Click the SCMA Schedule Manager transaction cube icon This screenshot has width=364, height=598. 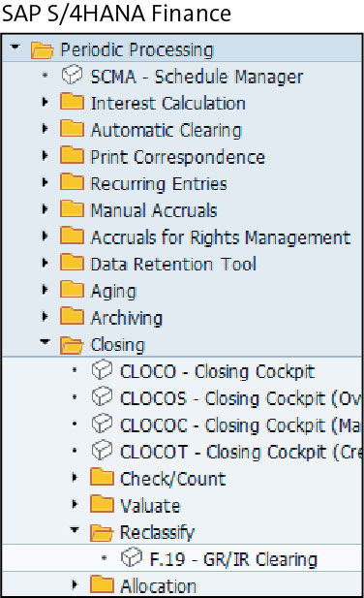click(x=72, y=75)
